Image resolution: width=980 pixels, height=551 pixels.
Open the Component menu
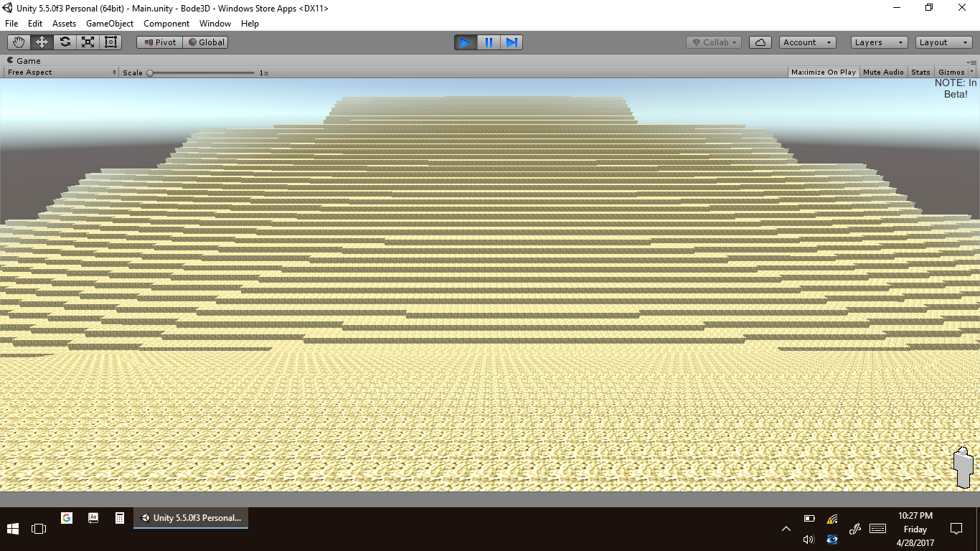[x=166, y=24]
